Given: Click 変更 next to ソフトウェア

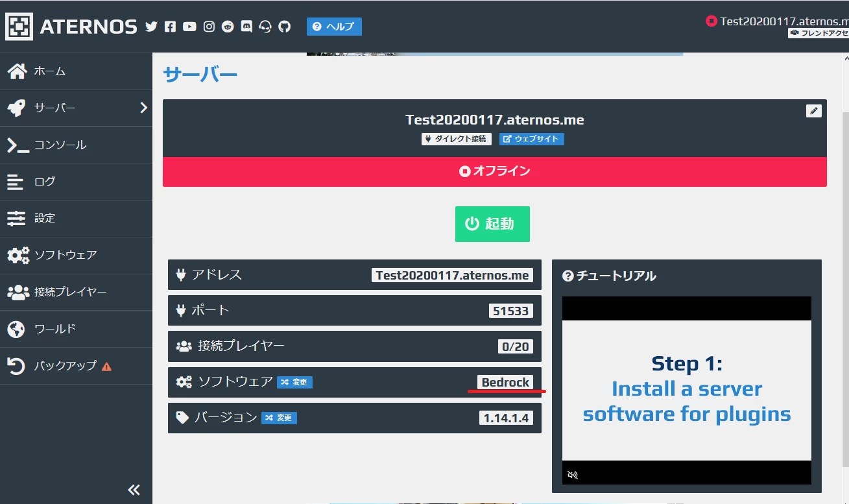Looking at the screenshot, I should pos(294,382).
